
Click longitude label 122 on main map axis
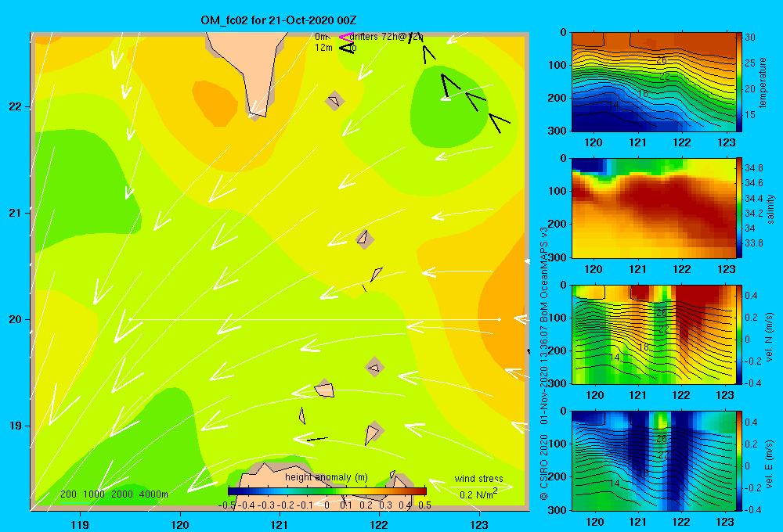379,524
